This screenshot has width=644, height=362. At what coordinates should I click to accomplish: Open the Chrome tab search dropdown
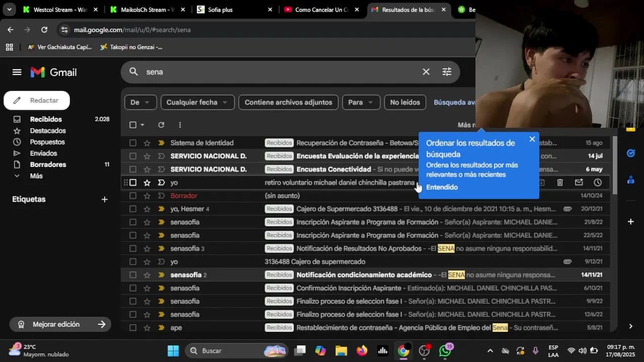point(9,10)
